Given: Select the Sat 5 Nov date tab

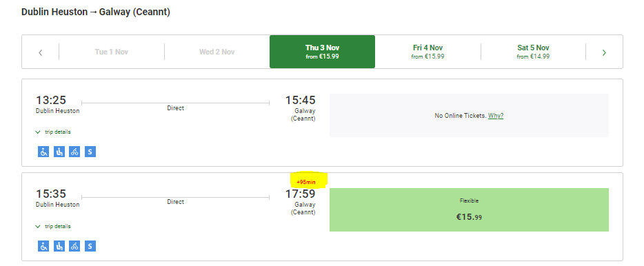Looking at the screenshot, I should pos(533,52).
